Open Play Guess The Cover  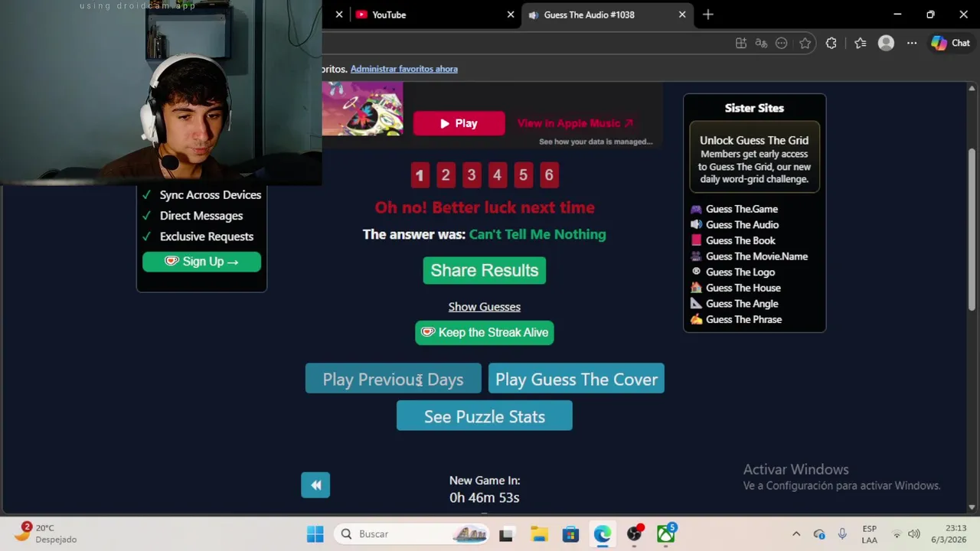point(577,379)
